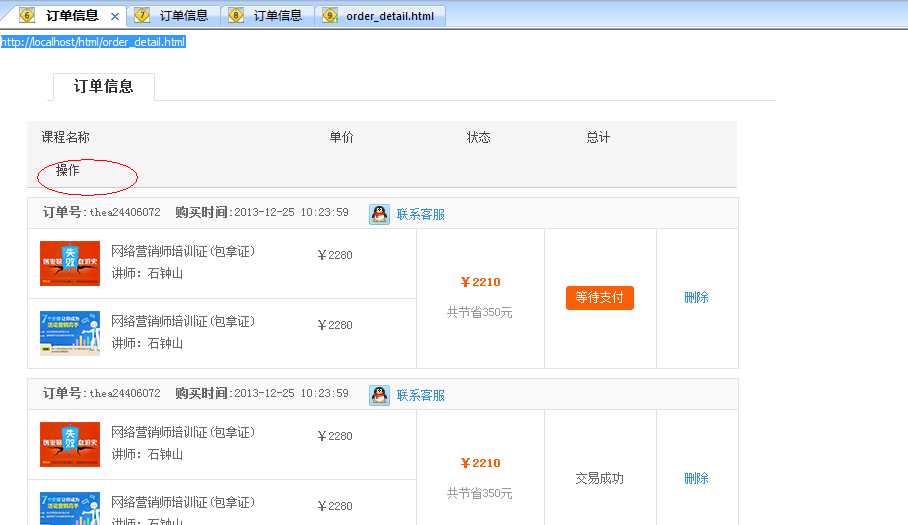Click the ¥2210 total in first order

(x=480, y=282)
